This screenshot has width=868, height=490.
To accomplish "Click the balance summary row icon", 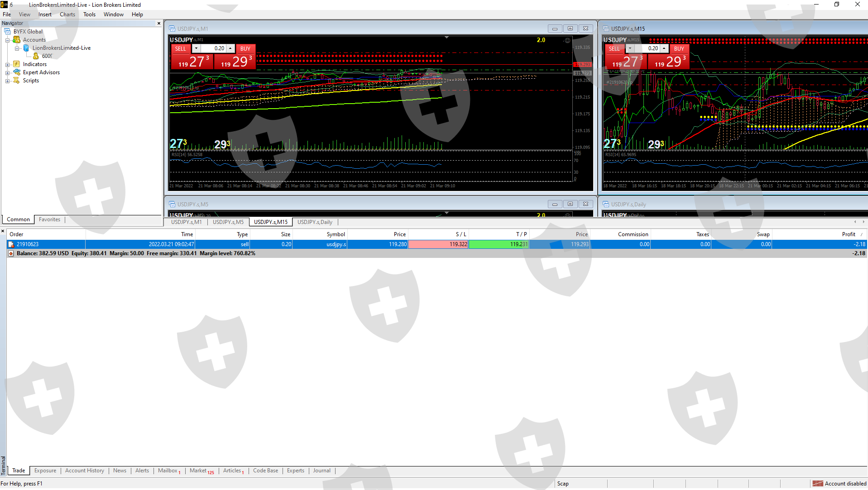I will click(x=11, y=253).
